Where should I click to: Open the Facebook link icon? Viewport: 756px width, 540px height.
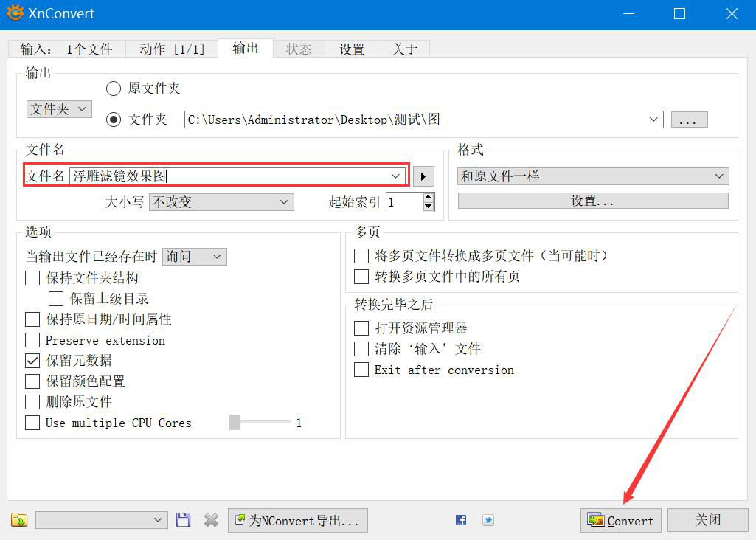(x=461, y=520)
